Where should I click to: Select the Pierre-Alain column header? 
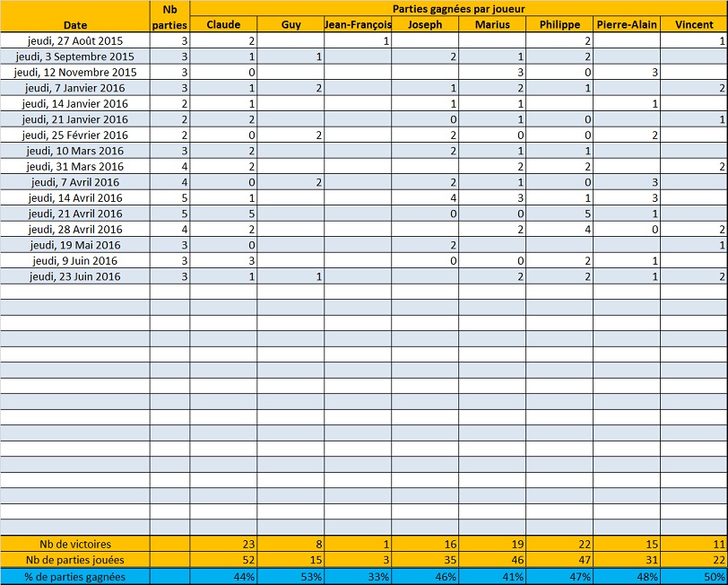point(627,24)
